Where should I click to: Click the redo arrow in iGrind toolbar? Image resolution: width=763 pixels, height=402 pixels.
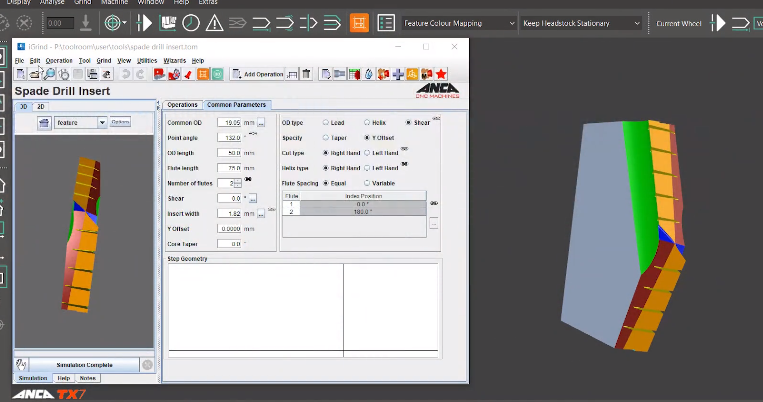point(140,74)
